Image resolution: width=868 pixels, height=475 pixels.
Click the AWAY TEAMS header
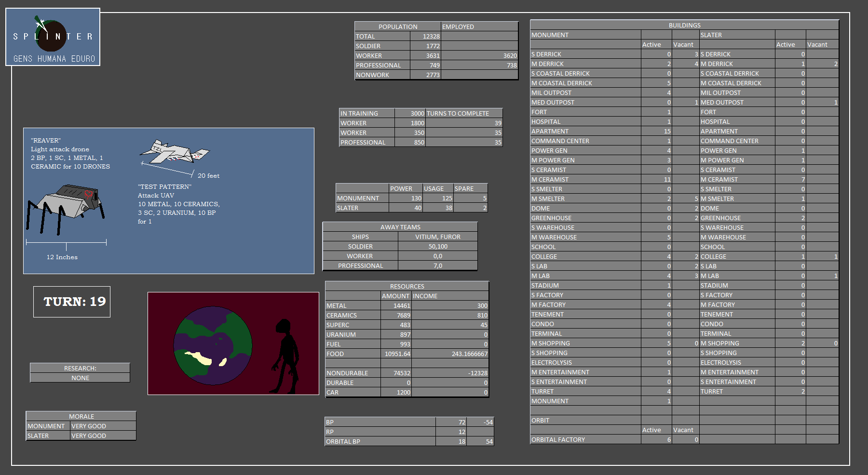[x=400, y=227]
